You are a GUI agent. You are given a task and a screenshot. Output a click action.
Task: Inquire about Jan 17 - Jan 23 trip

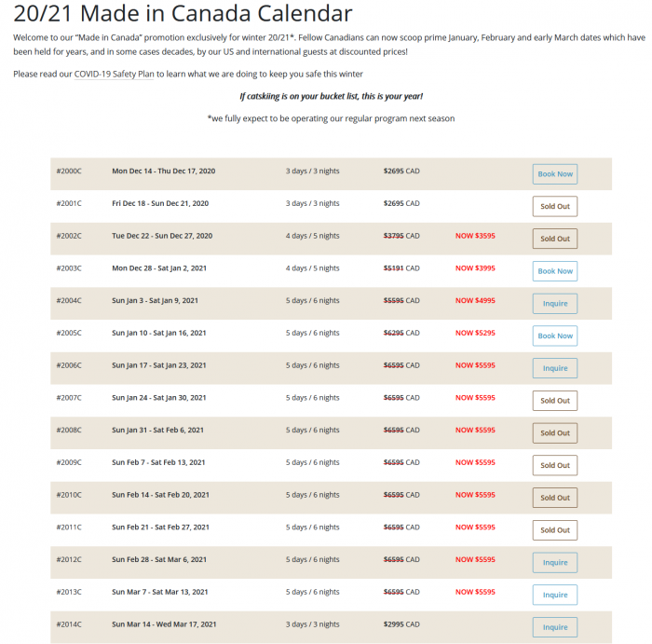(555, 368)
